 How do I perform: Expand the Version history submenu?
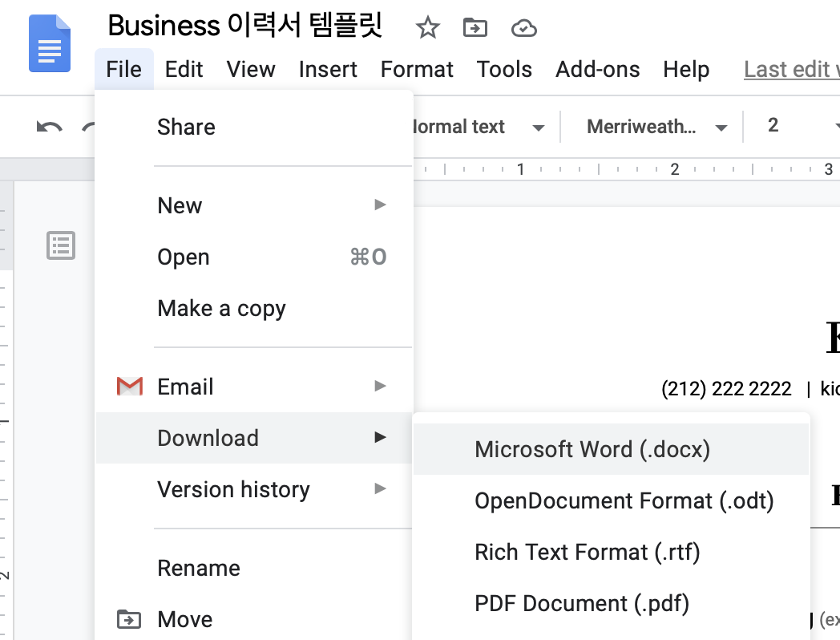point(254,489)
